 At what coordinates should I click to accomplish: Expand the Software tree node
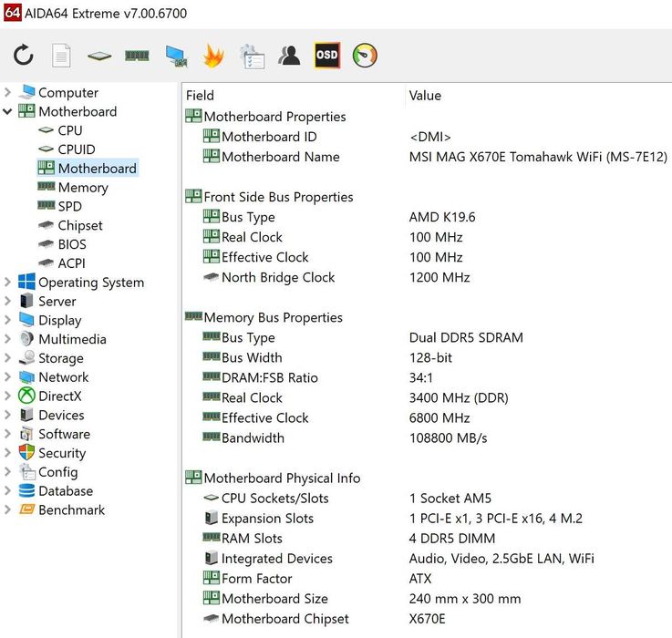(7, 434)
